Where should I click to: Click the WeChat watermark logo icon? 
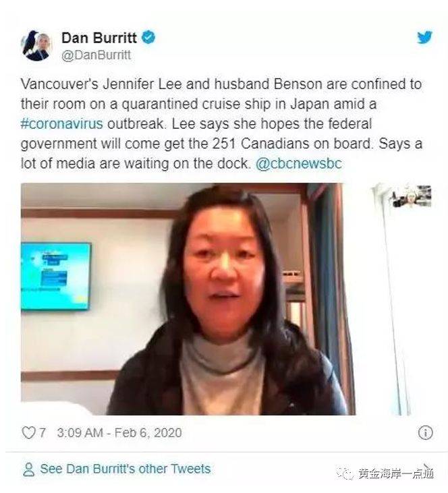tap(345, 473)
